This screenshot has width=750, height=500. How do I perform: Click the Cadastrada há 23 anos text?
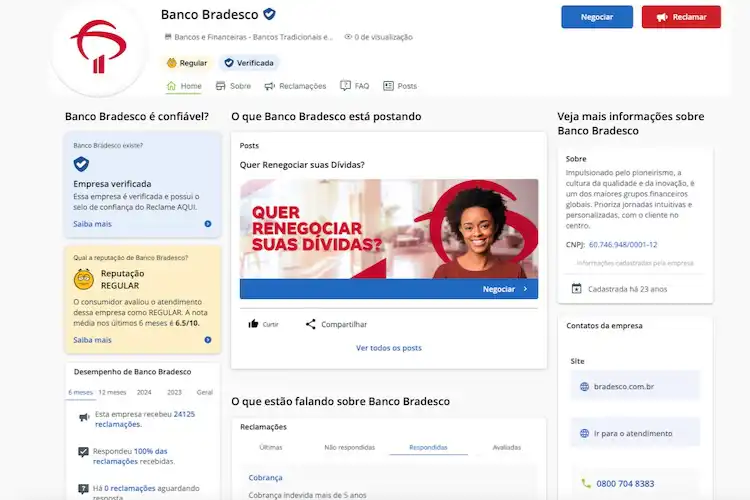627,289
